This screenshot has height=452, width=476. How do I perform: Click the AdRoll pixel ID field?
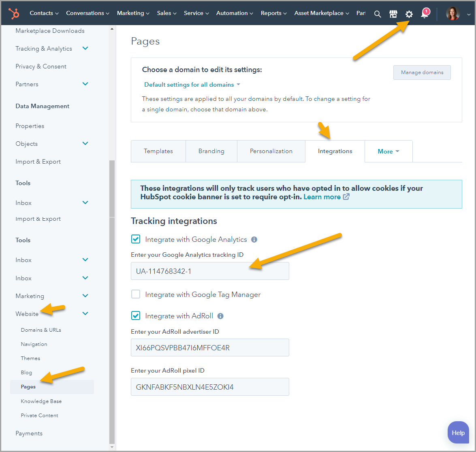(210, 387)
